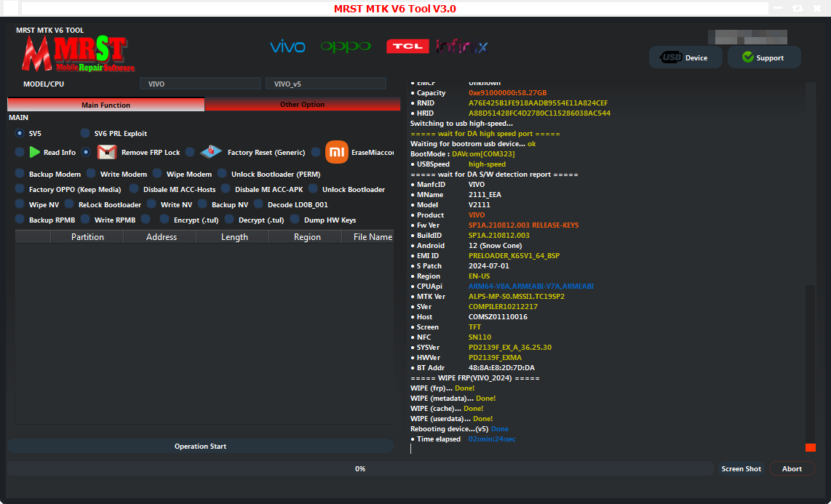831x504 pixels.
Task: Click the green Read Info play icon
Action: (35, 153)
